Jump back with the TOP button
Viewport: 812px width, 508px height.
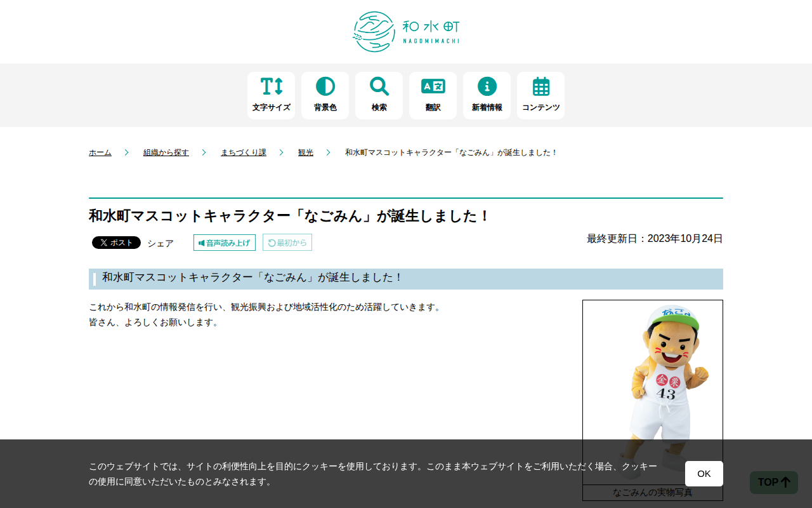pos(774,483)
